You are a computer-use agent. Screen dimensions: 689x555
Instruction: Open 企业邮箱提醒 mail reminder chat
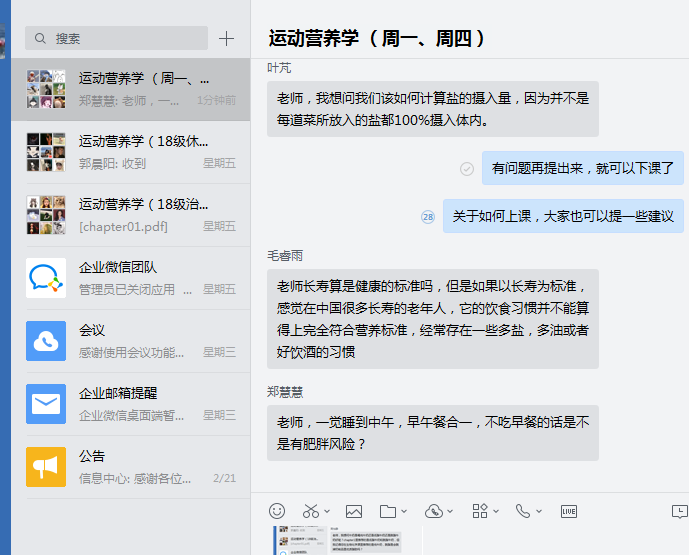[130, 403]
